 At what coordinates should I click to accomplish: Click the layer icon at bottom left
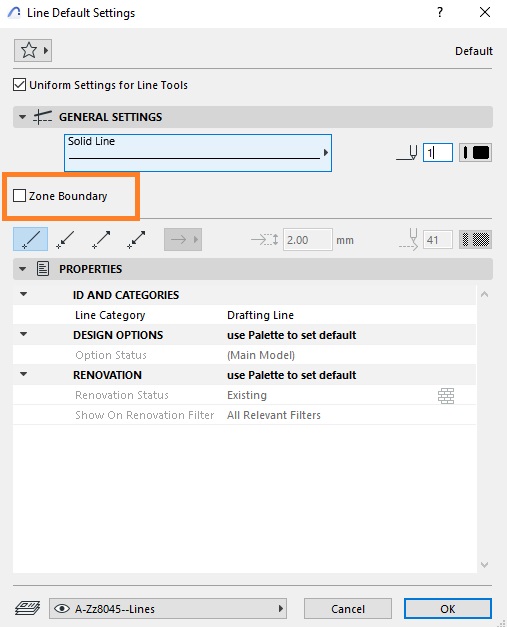click(x=27, y=608)
